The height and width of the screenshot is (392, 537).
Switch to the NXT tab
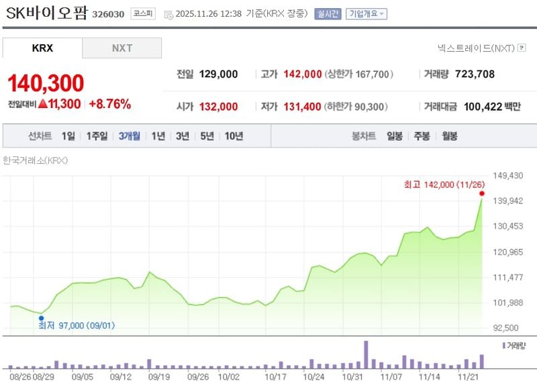pos(121,48)
